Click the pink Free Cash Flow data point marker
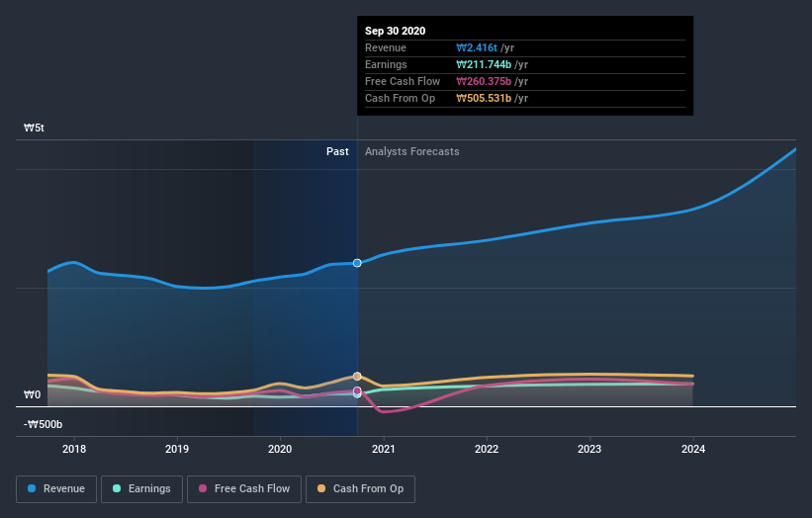Viewport: 812px width, 518px height. tap(357, 390)
